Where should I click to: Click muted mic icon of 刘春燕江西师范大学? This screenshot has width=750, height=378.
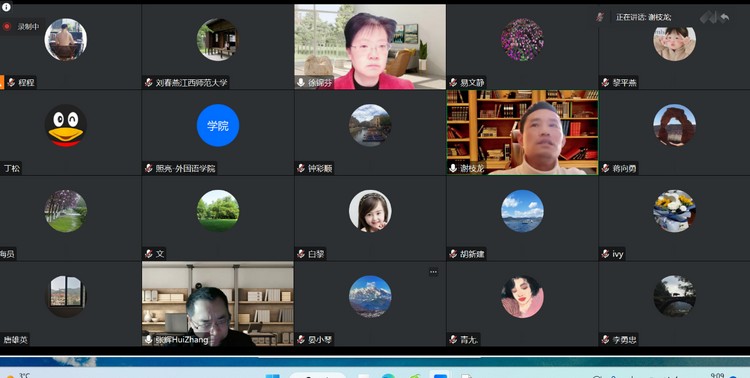click(x=149, y=82)
